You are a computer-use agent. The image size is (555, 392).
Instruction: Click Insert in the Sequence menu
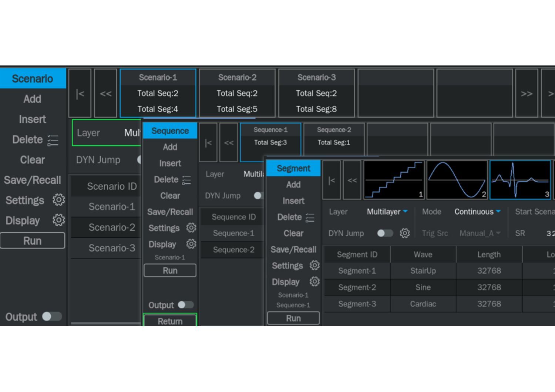170,163
